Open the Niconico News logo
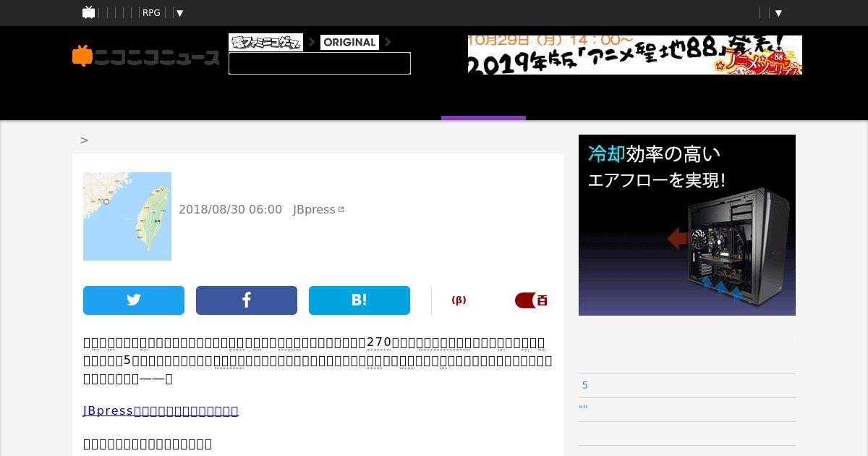Viewport: 868px width, 456px height. click(146, 56)
